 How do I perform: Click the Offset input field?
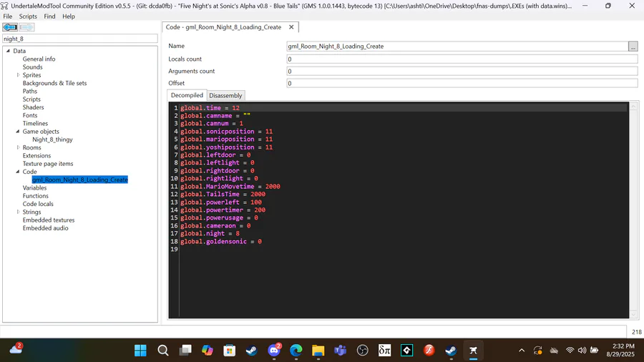tap(462, 83)
